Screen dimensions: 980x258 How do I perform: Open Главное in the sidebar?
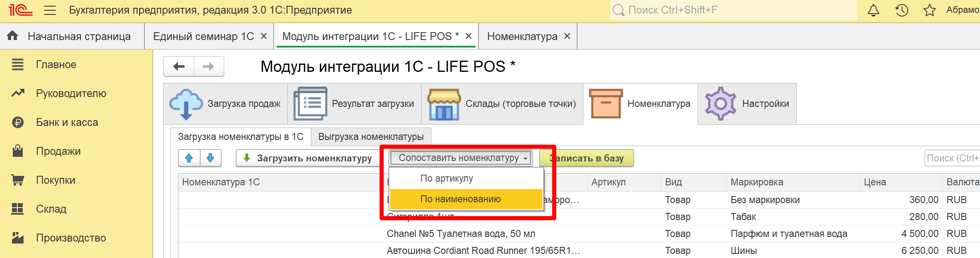tap(56, 64)
